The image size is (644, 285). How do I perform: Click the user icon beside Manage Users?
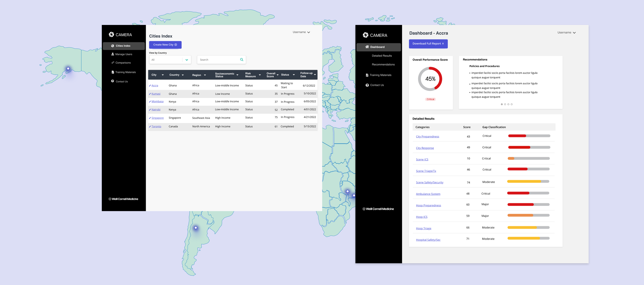coord(113,54)
